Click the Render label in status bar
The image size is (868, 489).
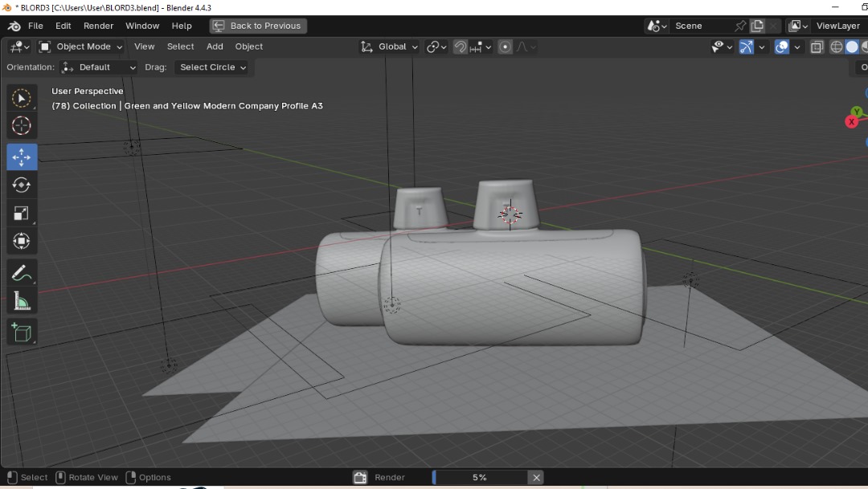390,478
